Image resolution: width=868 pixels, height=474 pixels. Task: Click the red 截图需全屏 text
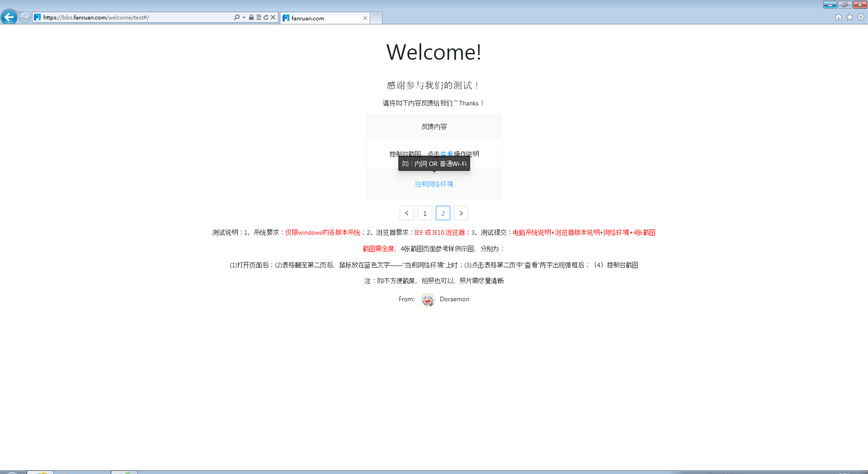pos(378,249)
